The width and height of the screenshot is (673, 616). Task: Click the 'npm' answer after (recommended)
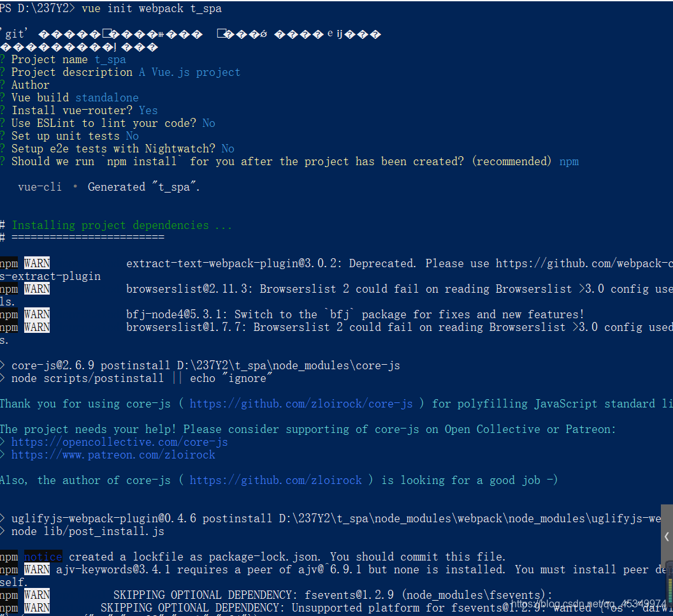tap(569, 161)
